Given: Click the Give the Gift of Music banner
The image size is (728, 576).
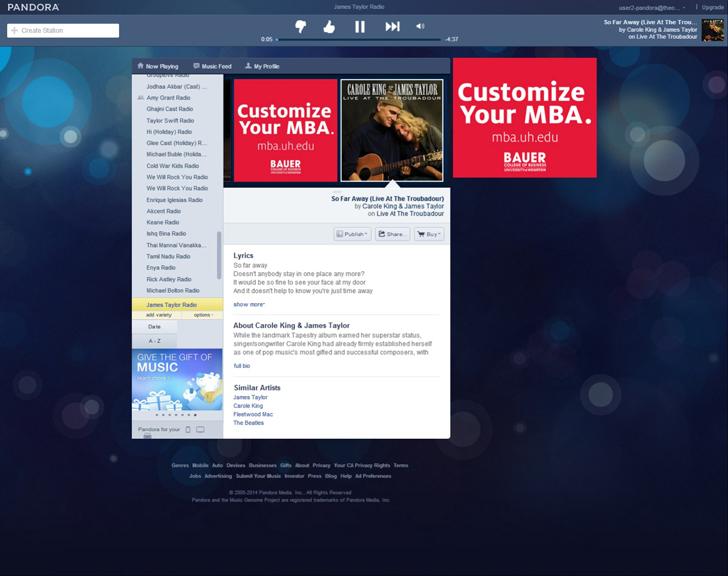Looking at the screenshot, I should [177, 379].
